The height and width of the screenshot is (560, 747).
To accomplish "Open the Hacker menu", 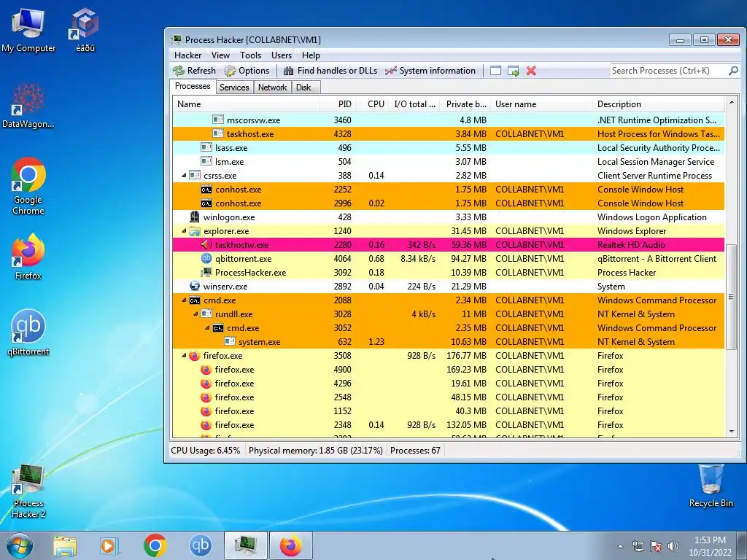I will [x=187, y=55].
